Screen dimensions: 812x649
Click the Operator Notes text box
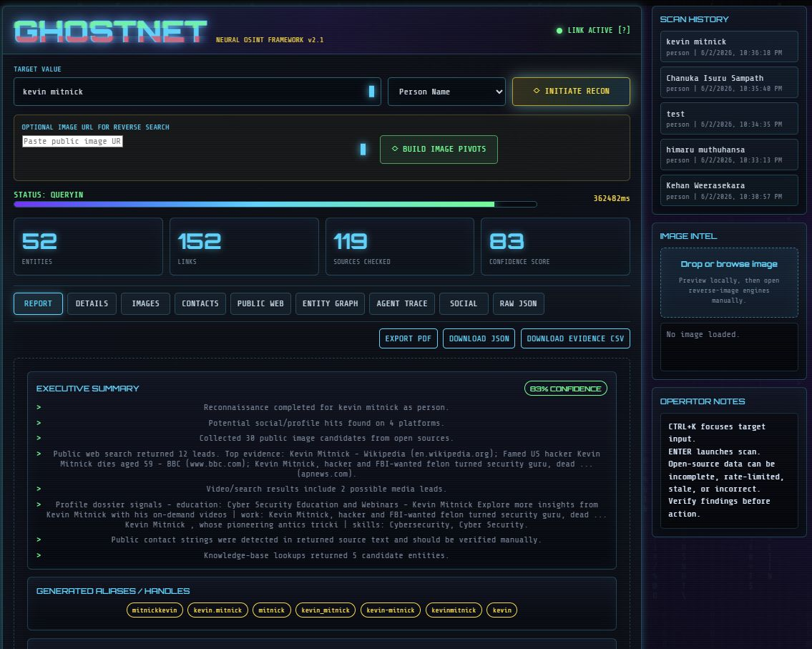point(728,470)
